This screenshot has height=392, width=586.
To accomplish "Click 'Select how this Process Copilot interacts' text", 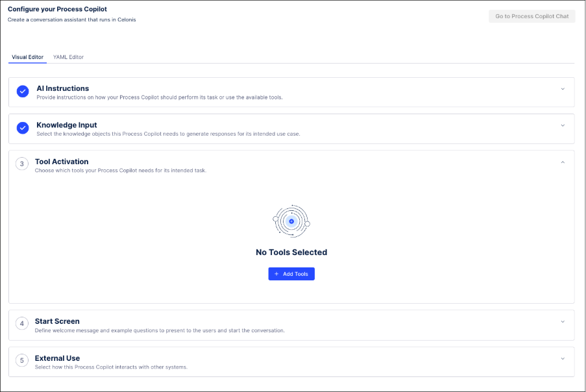I will click(x=112, y=367).
